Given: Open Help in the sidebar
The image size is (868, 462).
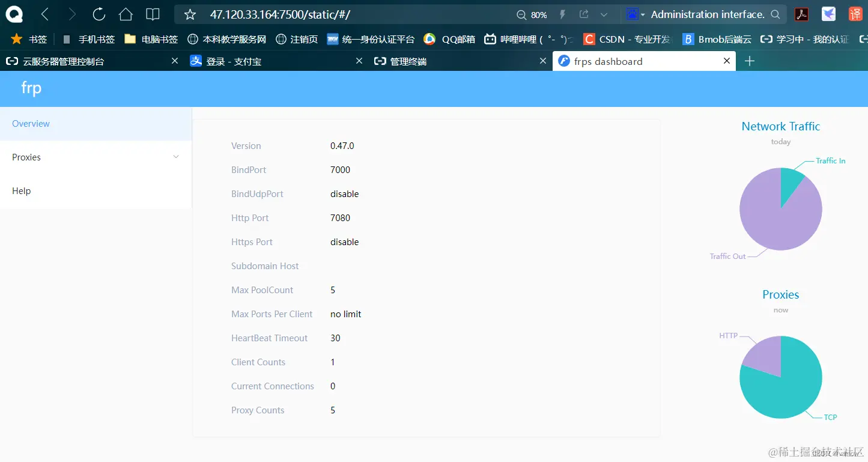Looking at the screenshot, I should 96,191.
